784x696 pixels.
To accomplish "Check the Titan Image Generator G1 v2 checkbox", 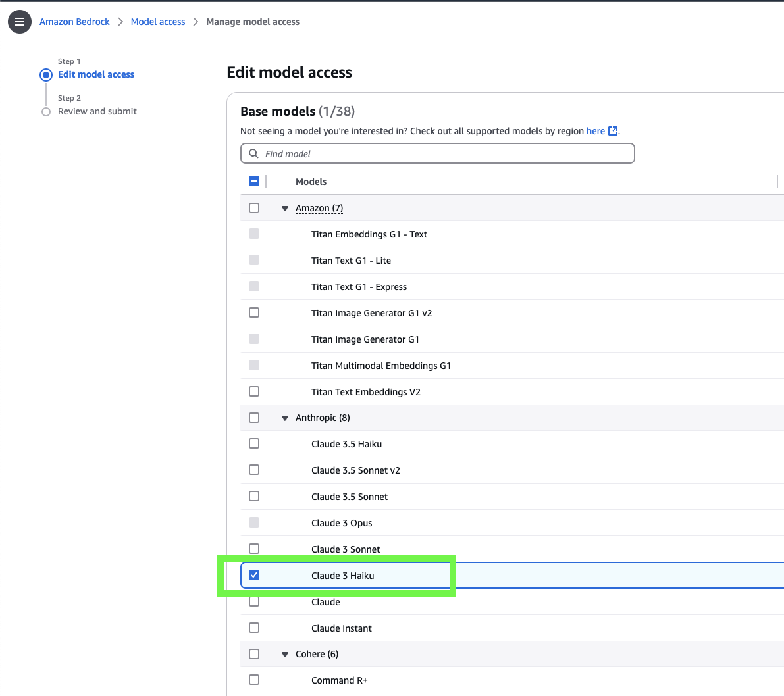I will click(254, 312).
